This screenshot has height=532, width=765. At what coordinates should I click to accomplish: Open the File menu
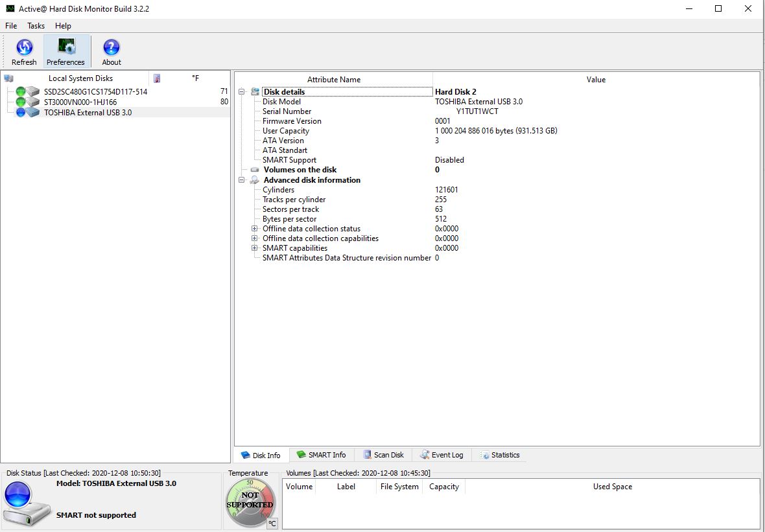pos(11,26)
